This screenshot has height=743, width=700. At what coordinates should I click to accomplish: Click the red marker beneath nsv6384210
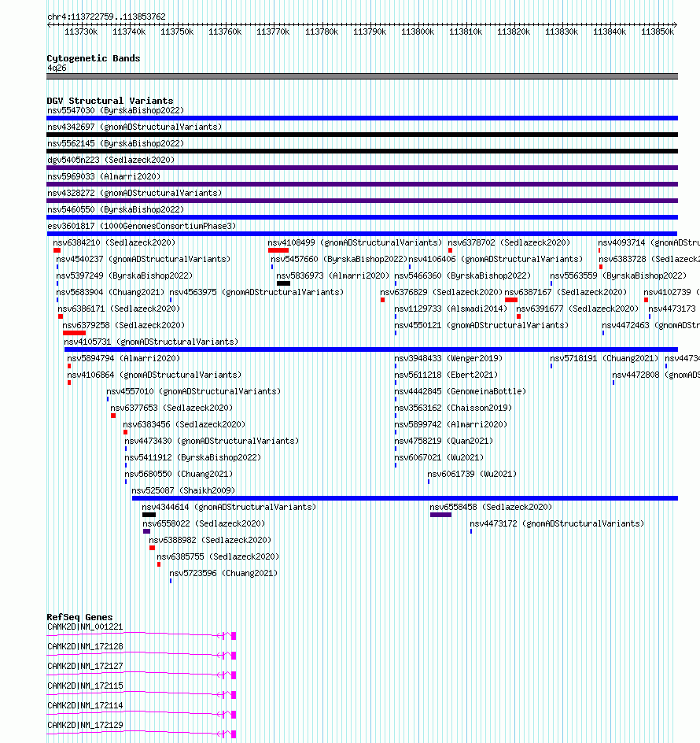[x=57, y=250]
